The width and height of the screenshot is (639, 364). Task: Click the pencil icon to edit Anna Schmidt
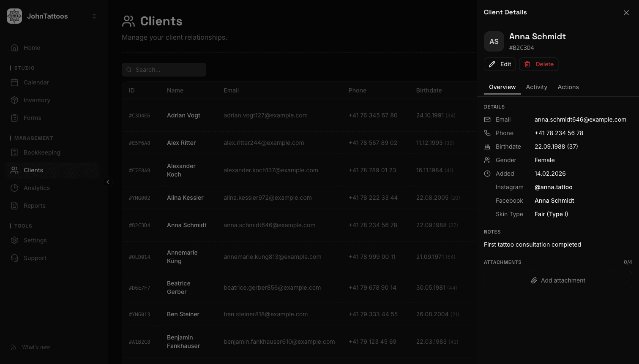(x=492, y=64)
